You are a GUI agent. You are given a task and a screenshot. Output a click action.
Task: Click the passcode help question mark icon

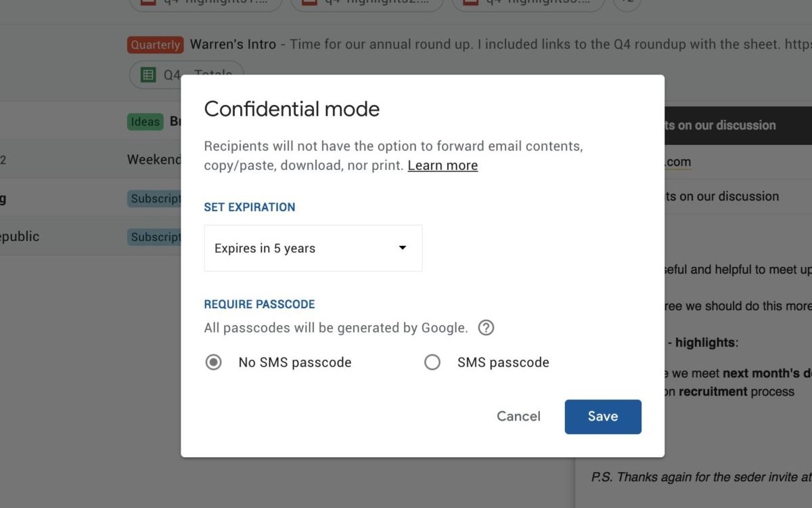click(x=486, y=328)
